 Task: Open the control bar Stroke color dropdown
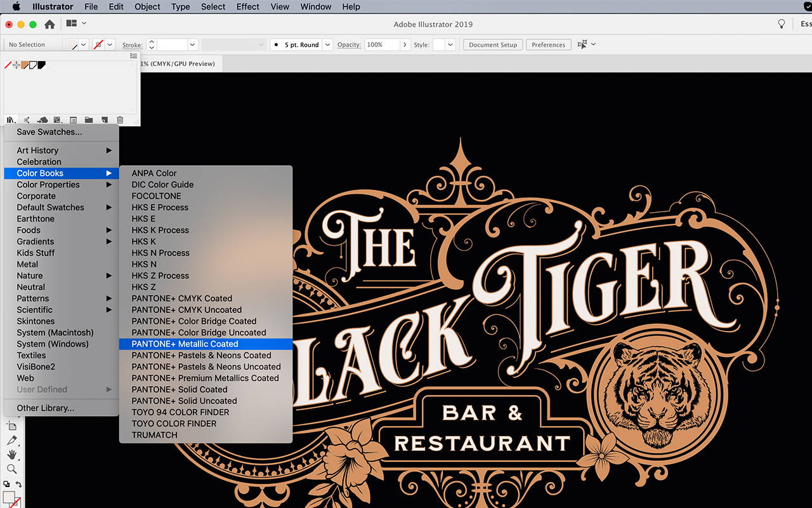pyautogui.click(x=110, y=44)
